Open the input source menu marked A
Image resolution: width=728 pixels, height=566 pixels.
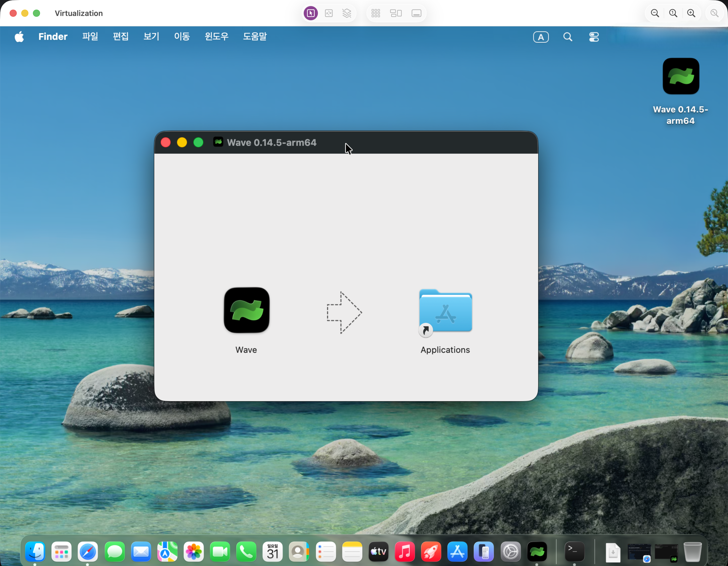[541, 37]
